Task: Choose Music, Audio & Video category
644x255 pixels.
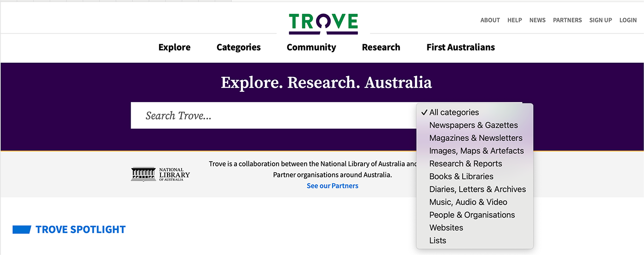Action: [x=468, y=202]
